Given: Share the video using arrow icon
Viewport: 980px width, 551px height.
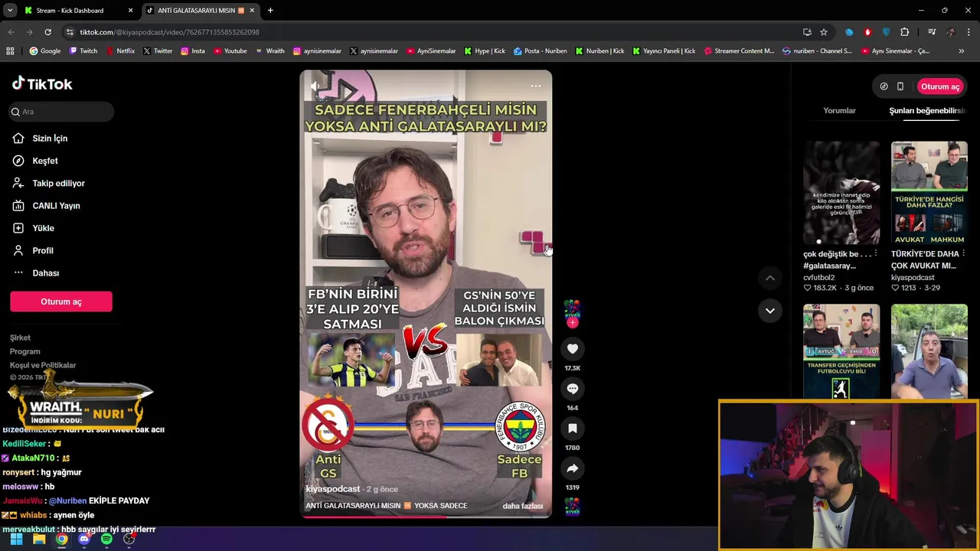Looking at the screenshot, I should 572,468.
